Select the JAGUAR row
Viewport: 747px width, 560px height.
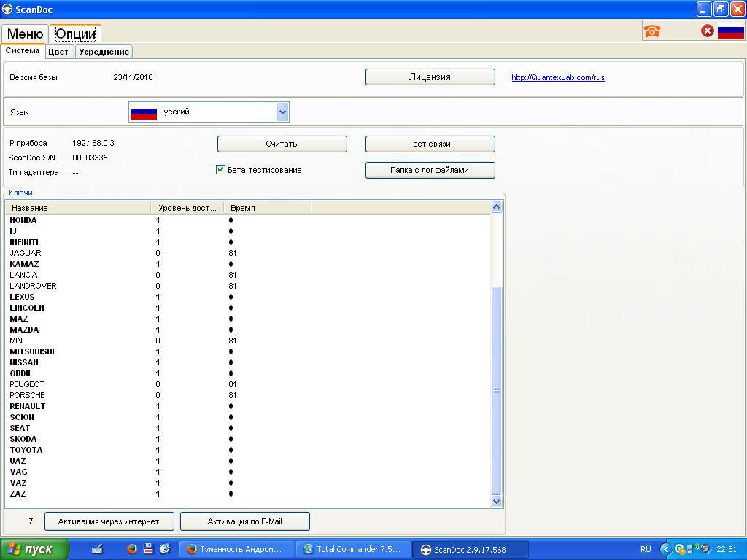point(248,253)
